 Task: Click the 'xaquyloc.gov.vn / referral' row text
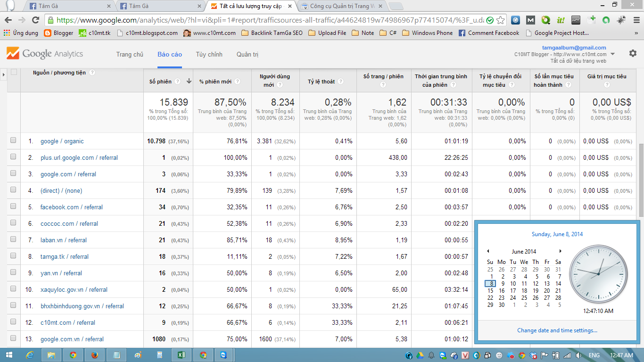[74, 289]
